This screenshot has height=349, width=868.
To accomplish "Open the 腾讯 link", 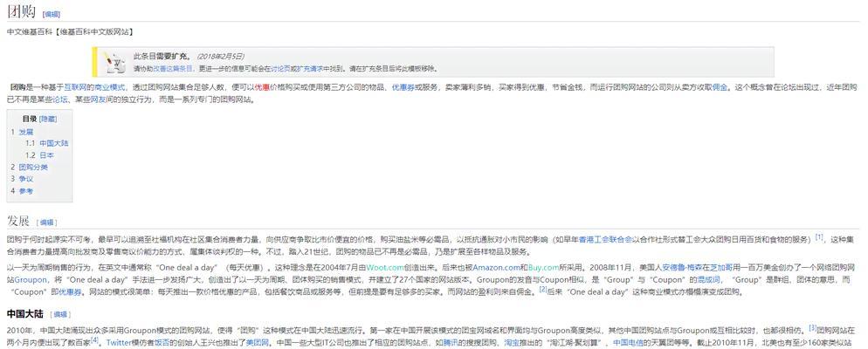I will pyautogui.click(x=450, y=342).
